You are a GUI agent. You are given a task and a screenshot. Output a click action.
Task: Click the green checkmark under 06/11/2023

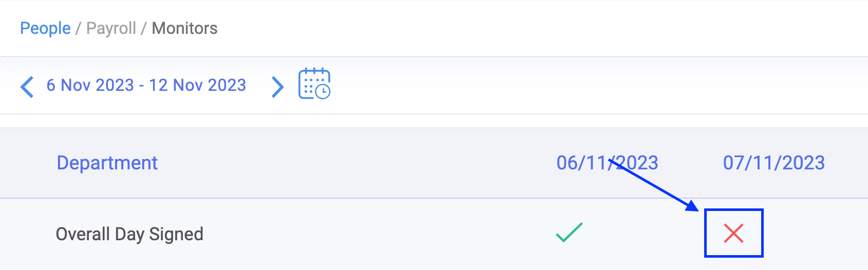coord(569,233)
